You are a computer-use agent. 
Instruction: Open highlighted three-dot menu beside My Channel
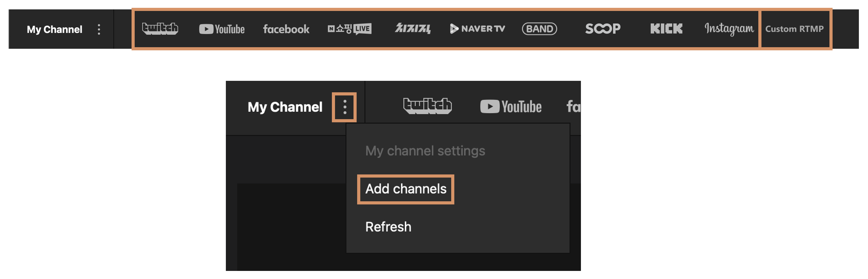(x=344, y=107)
